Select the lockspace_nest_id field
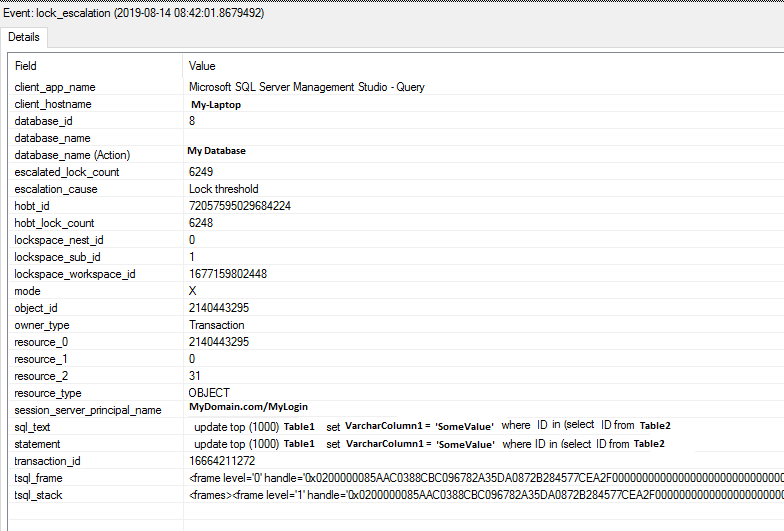 (59, 240)
